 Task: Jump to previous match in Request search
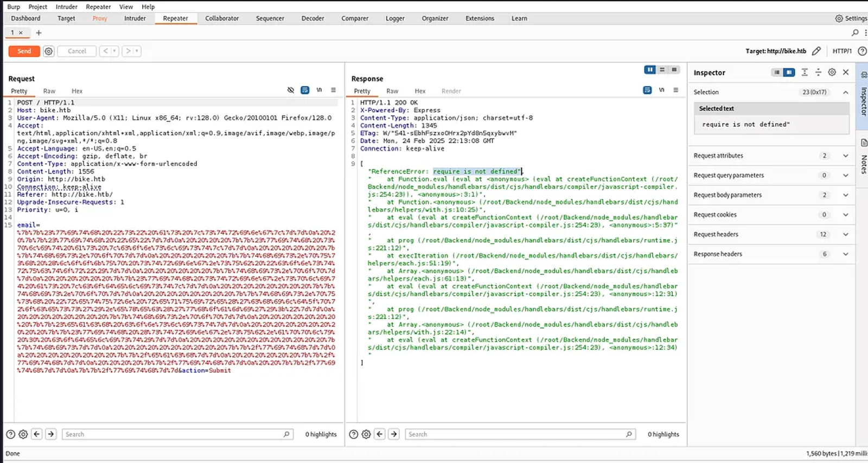click(37, 434)
